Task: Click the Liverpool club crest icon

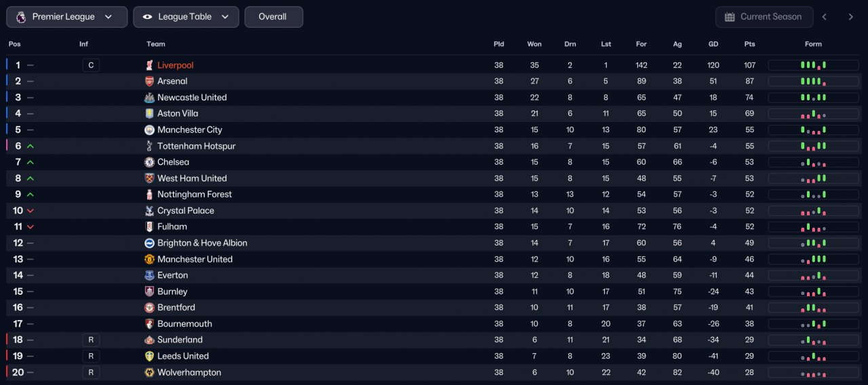Action: 149,65
